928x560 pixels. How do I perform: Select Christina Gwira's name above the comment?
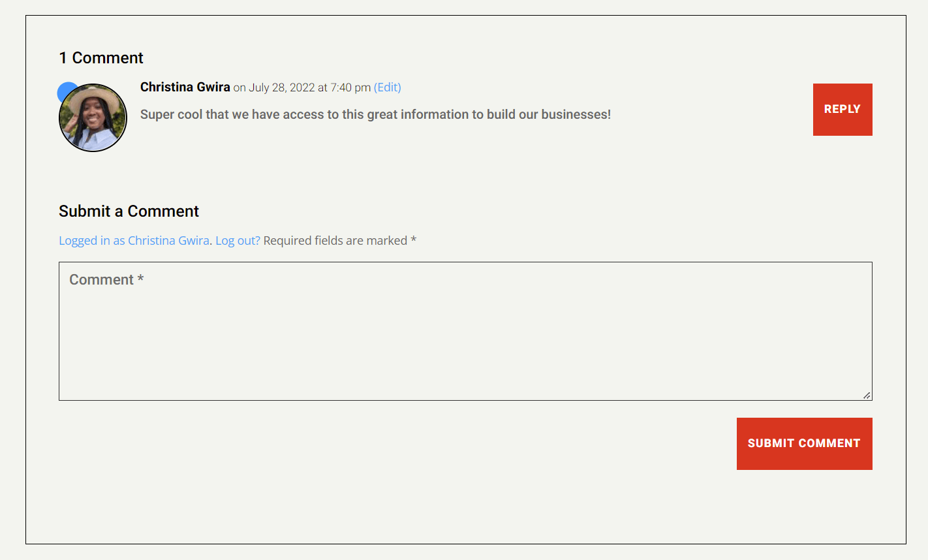pyautogui.click(x=185, y=86)
